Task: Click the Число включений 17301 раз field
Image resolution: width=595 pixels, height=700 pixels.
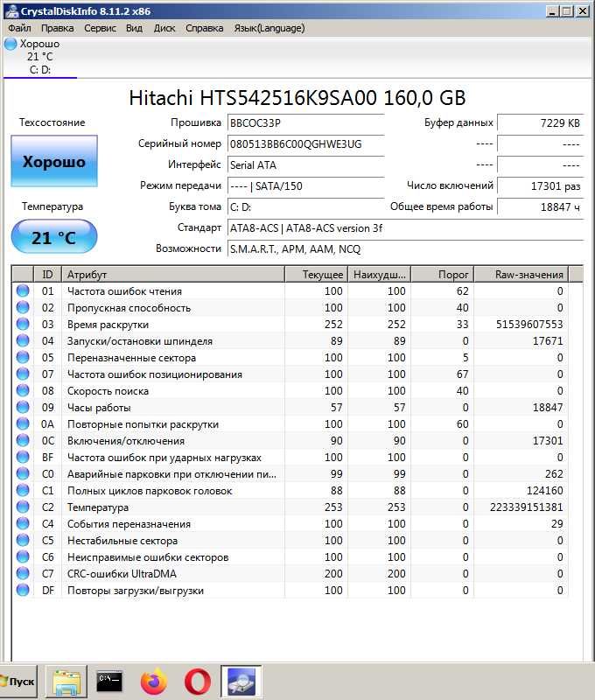Action: tap(540, 185)
